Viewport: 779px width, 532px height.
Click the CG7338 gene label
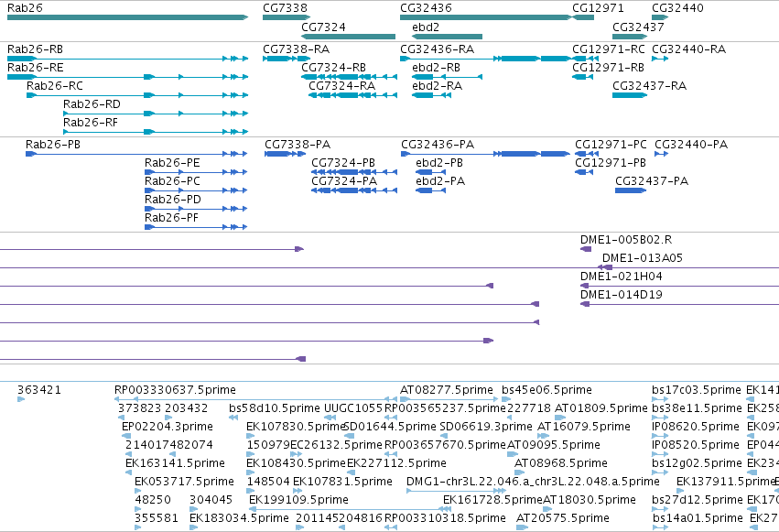click(x=285, y=8)
